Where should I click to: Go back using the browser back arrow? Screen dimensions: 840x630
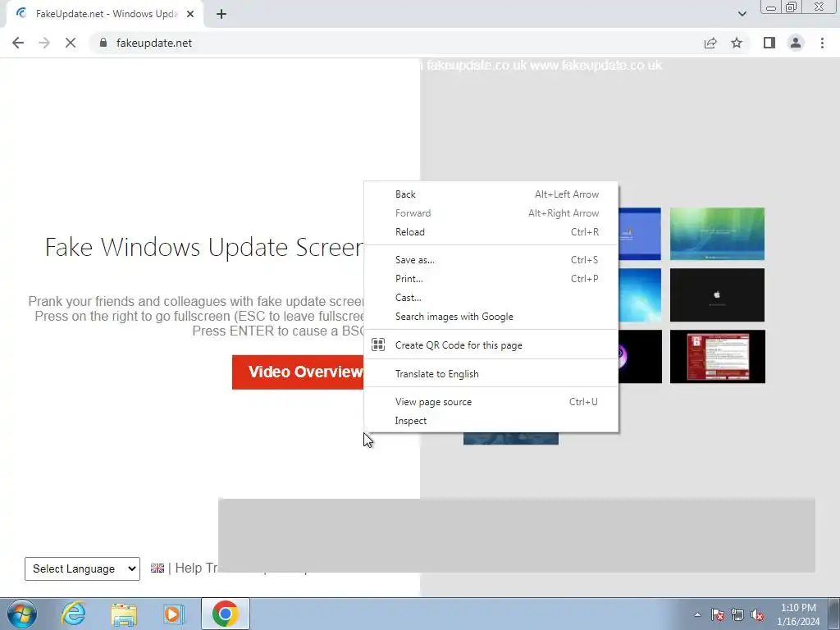point(18,43)
